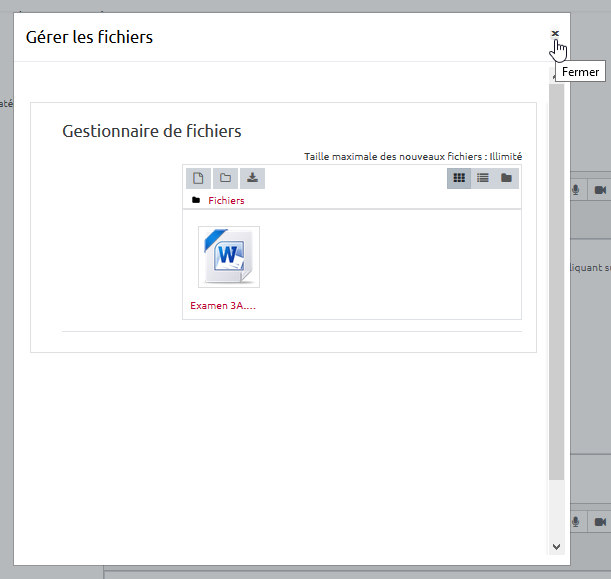Click the empty scrollbar track below the thumb
Image resolution: width=611 pixels, height=579 pixels.
coord(556,510)
